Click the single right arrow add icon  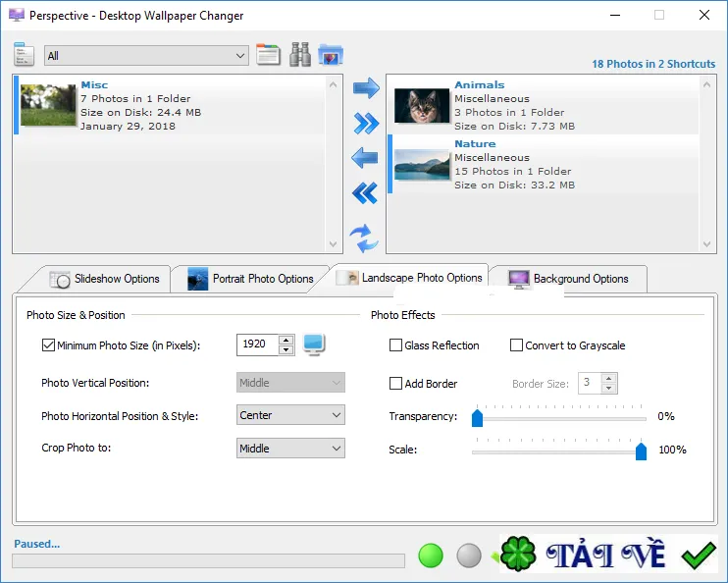[x=366, y=87]
